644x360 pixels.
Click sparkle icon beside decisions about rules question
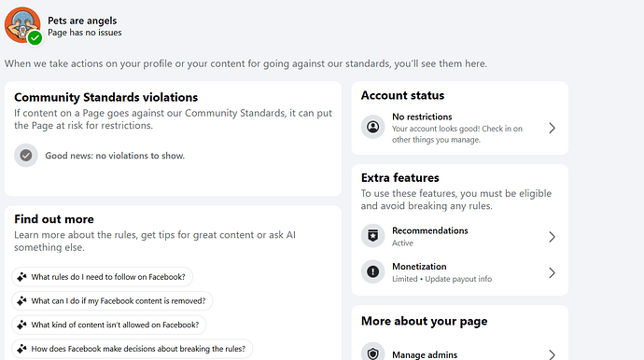[21, 349]
